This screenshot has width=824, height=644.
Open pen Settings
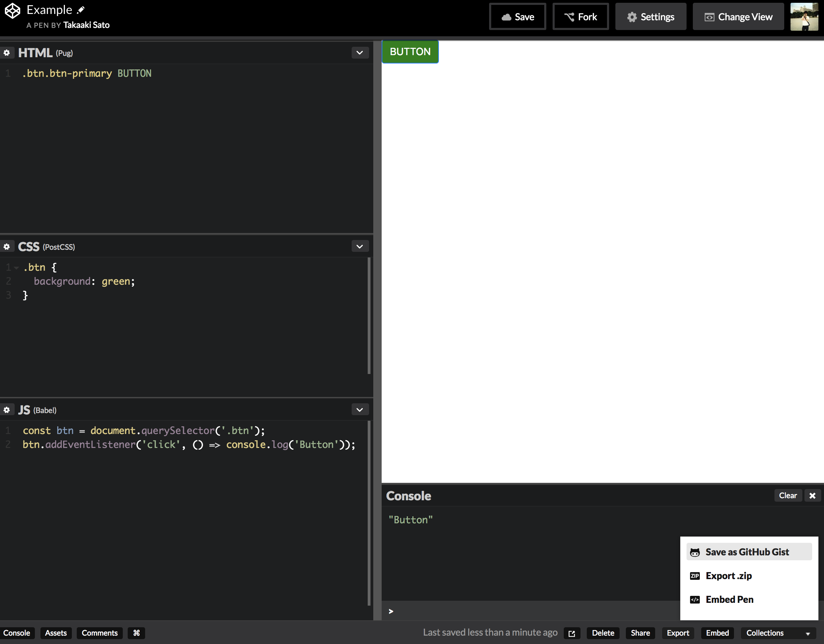[651, 17]
